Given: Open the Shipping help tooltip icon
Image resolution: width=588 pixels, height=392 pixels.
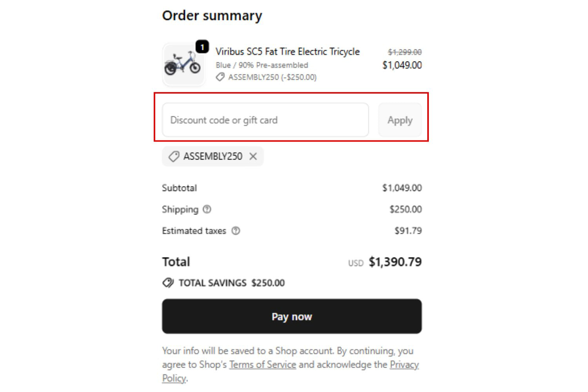Looking at the screenshot, I should tap(207, 209).
